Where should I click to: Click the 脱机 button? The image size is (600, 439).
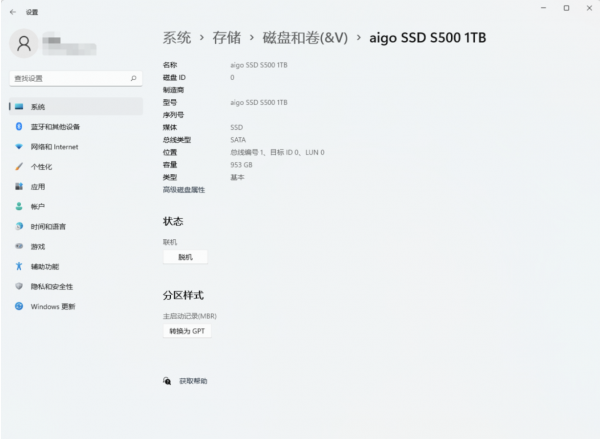(x=185, y=257)
